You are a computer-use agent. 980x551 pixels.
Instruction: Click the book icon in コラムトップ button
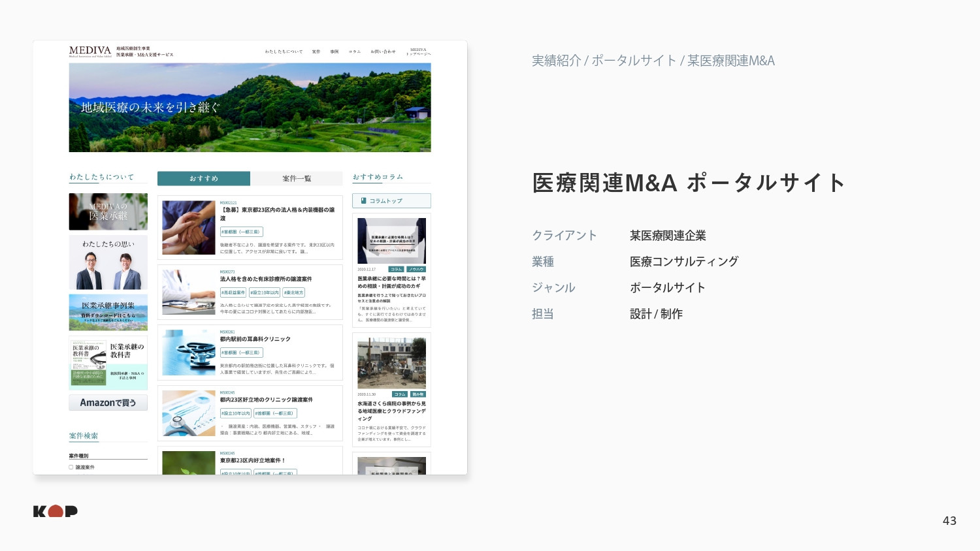coord(364,201)
